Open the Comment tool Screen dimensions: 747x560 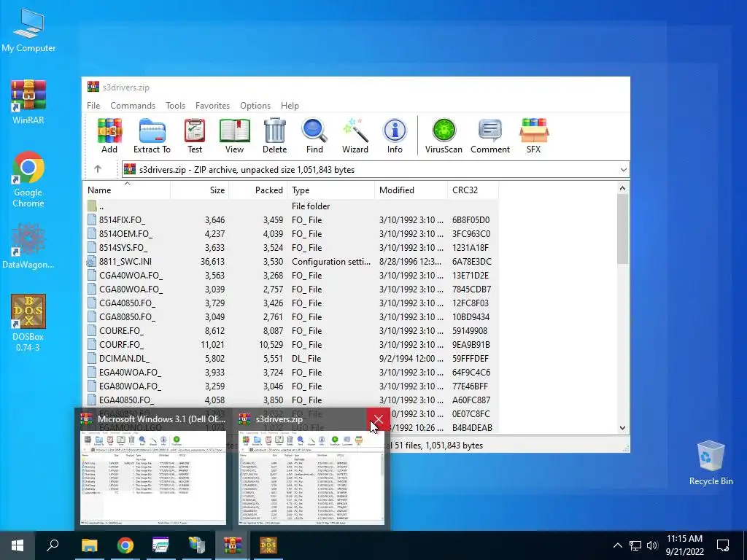click(490, 136)
